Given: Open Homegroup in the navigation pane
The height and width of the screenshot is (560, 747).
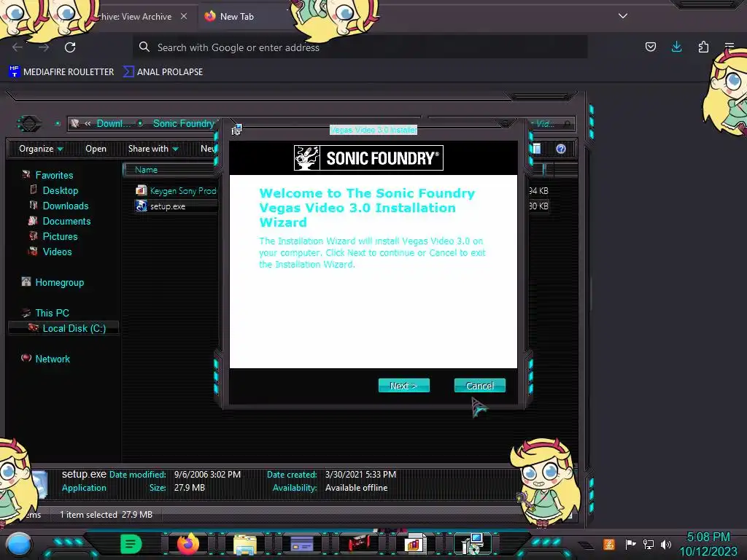Looking at the screenshot, I should 59,282.
